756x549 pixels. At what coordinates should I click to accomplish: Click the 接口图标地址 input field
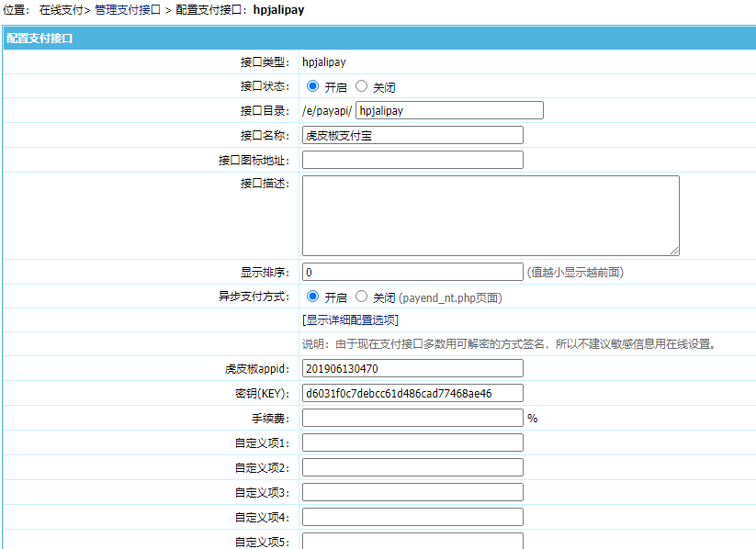[x=412, y=158]
